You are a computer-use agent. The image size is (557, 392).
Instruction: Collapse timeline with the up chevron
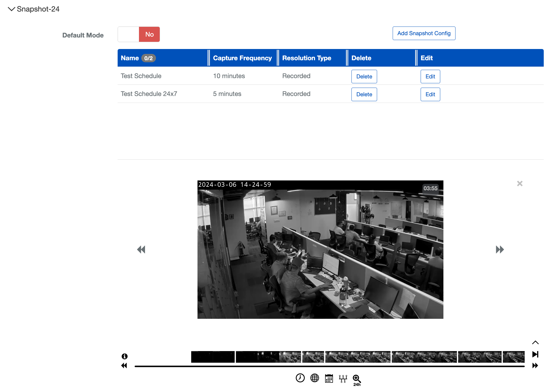[535, 343]
